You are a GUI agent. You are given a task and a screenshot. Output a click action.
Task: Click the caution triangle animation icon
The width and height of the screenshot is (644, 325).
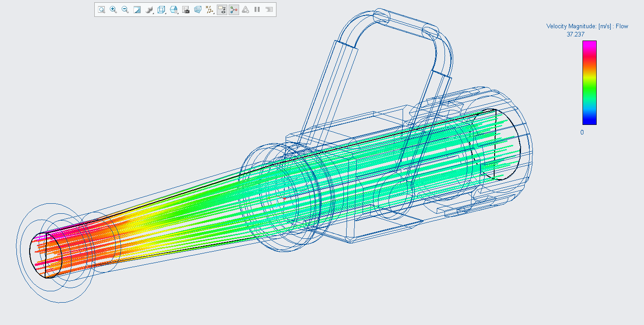click(245, 10)
